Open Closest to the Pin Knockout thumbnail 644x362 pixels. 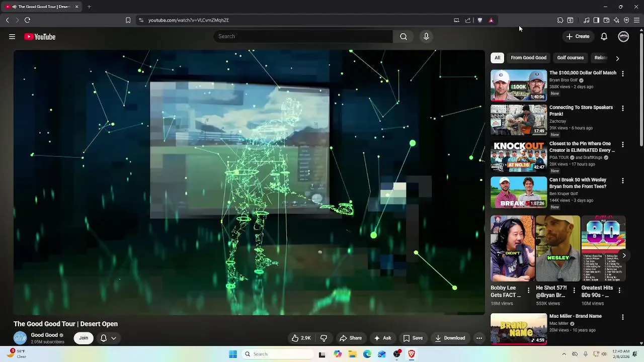(519, 156)
